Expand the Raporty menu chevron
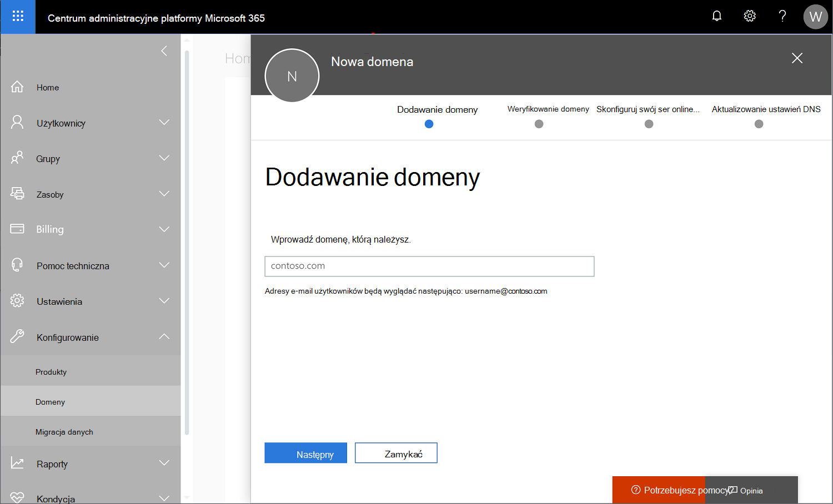This screenshot has height=504, width=833. coord(164,463)
